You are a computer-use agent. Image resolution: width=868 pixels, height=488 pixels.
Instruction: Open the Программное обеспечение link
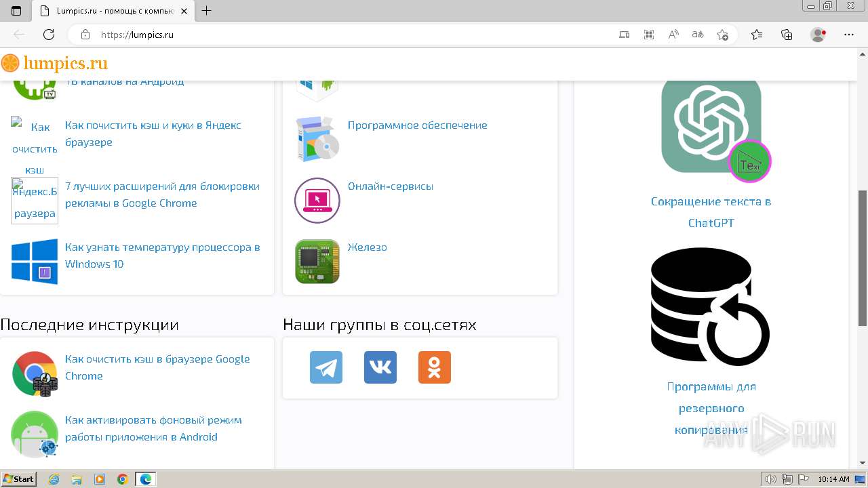click(418, 125)
